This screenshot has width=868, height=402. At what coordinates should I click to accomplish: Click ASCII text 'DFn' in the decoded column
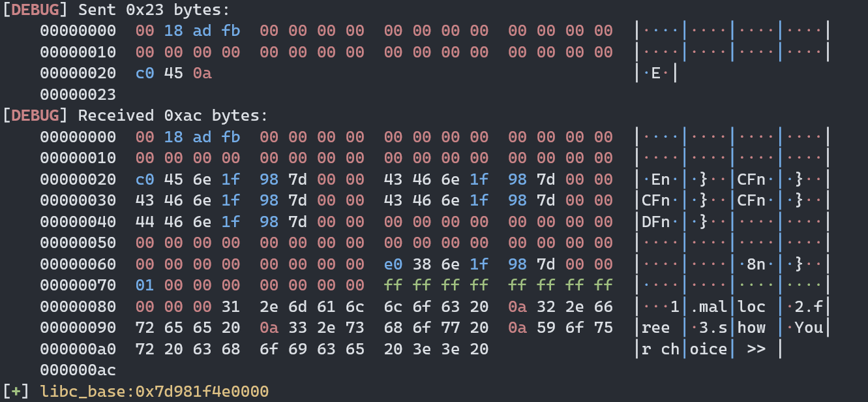coord(656,222)
